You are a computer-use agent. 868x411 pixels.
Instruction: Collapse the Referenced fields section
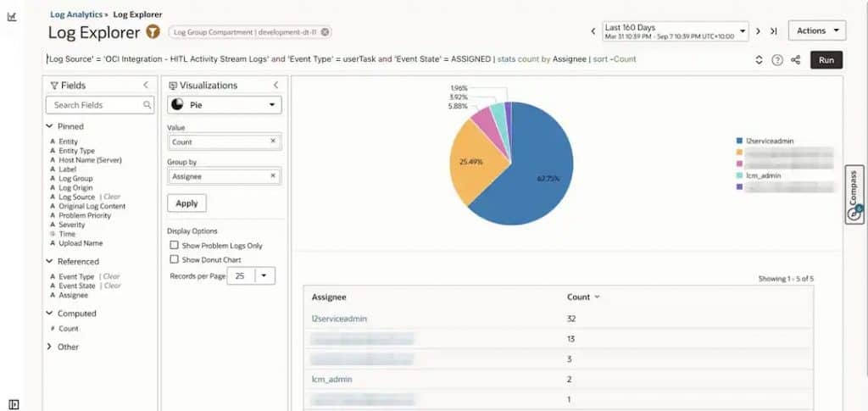(49, 261)
